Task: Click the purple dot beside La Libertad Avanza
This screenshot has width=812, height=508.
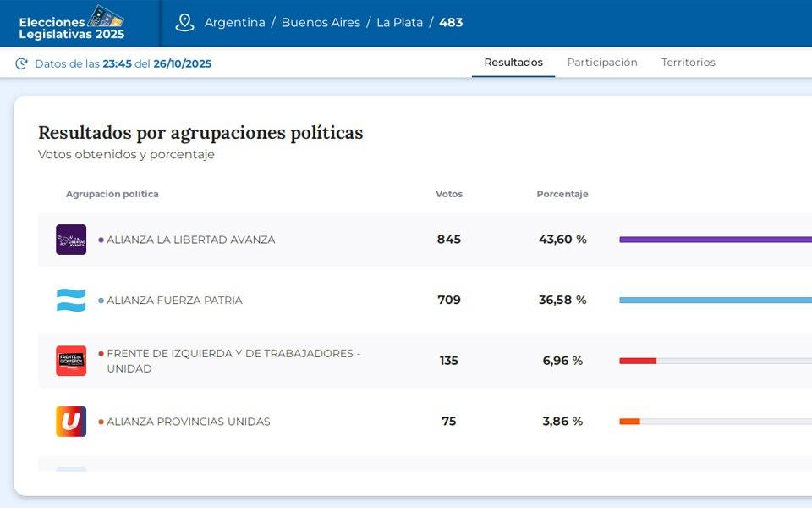Action: [x=101, y=240]
